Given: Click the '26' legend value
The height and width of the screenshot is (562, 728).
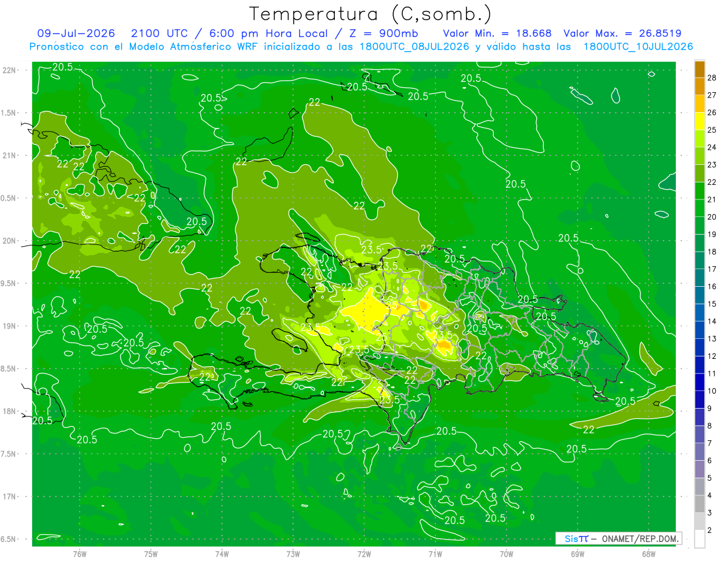Looking at the screenshot, I should point(712,112).
